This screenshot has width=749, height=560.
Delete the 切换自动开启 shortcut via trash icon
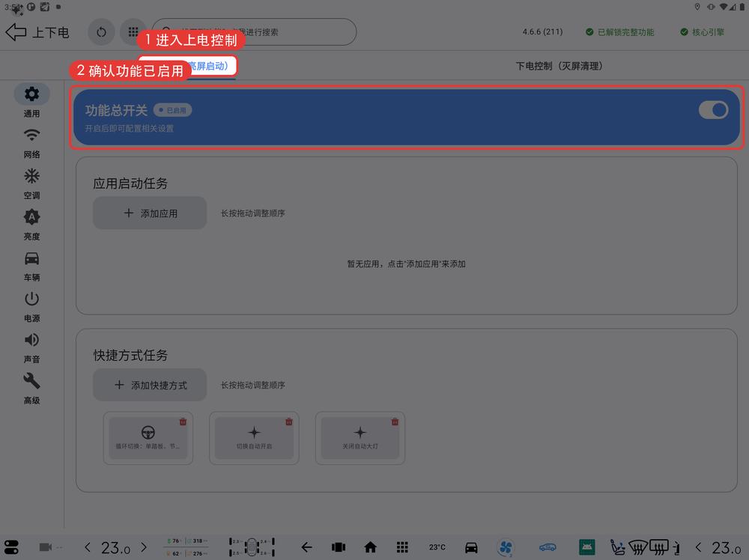(289, 421)
